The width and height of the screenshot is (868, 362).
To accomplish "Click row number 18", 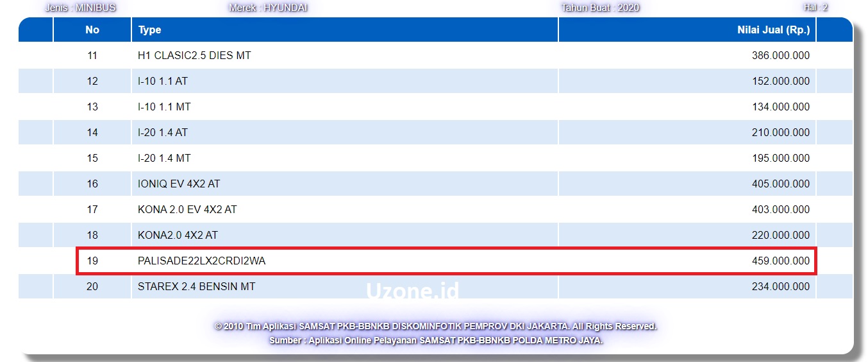I will 92,236.
